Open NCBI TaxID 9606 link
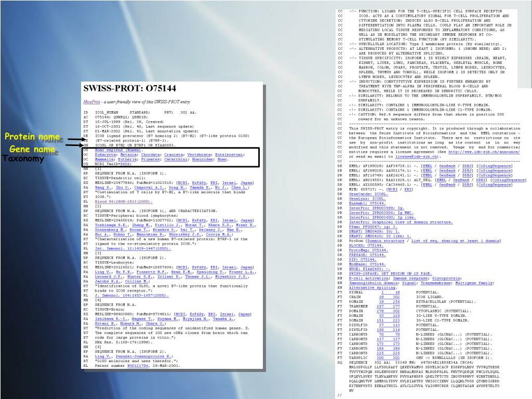 pos(125,164)
